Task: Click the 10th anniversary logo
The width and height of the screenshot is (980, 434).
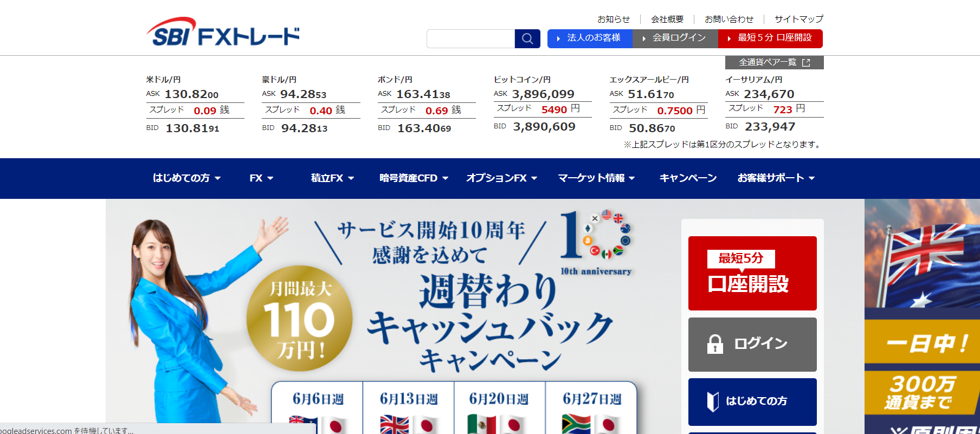Action: point(596,243)
